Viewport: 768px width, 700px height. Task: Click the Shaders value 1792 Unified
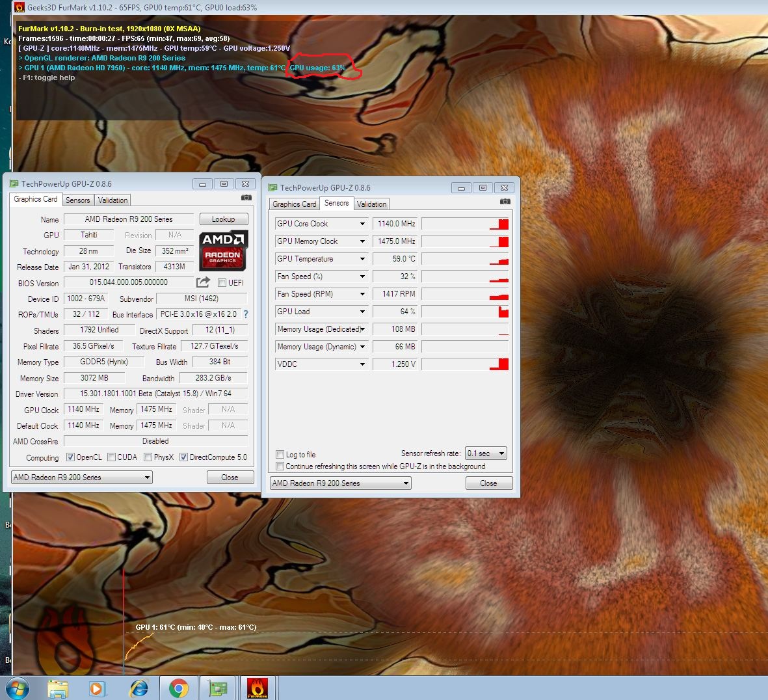99,330
